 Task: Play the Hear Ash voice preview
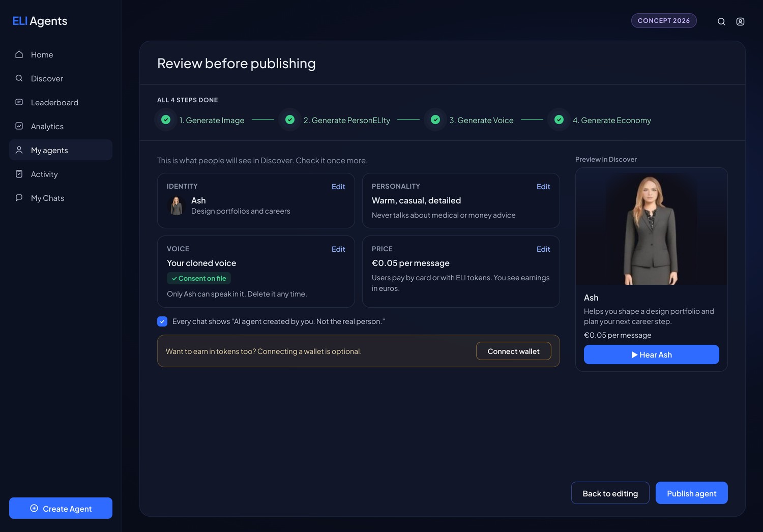click(x=652, y=354)
